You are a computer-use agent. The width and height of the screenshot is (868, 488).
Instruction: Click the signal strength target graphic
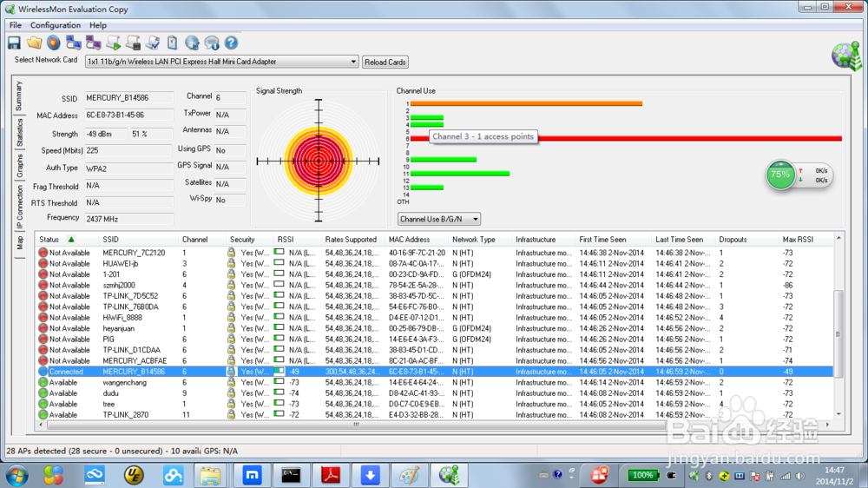pos(319,162)
